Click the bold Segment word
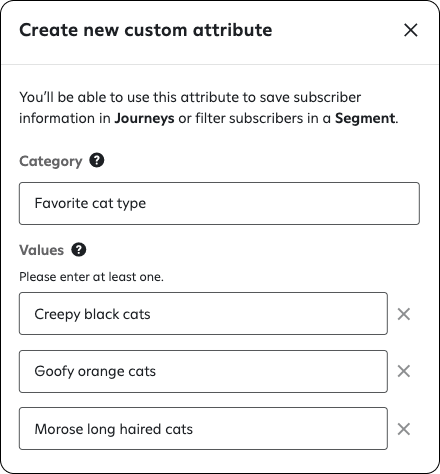The image size is (440, 474). coord(365,118)
